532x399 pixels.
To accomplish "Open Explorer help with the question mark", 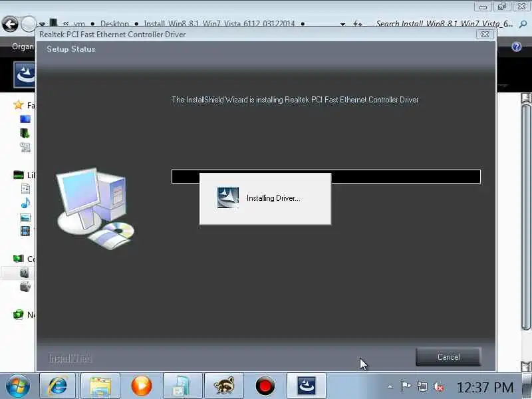I will coord(517,47).
